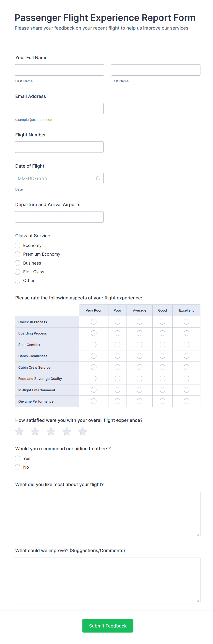Focus the Email Address field
Image resolution: width=213 pixels, height=644 pixels.
tap(59, 108)
